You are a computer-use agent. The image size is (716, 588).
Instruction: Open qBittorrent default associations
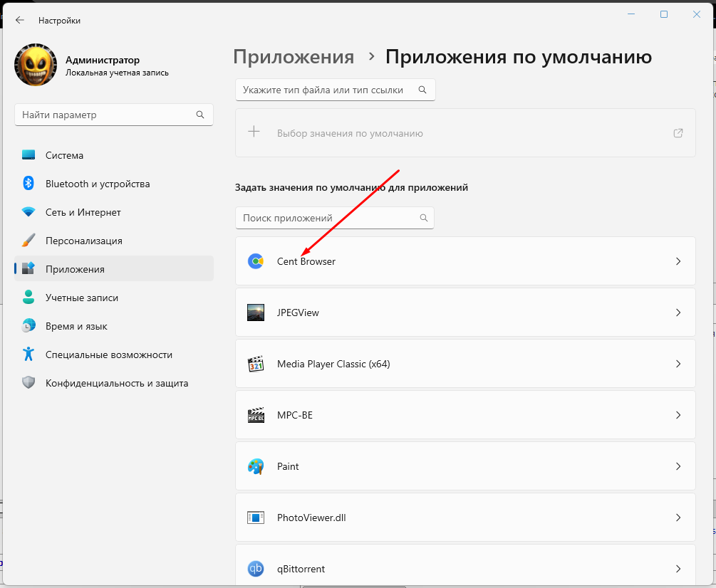[465, 565]
